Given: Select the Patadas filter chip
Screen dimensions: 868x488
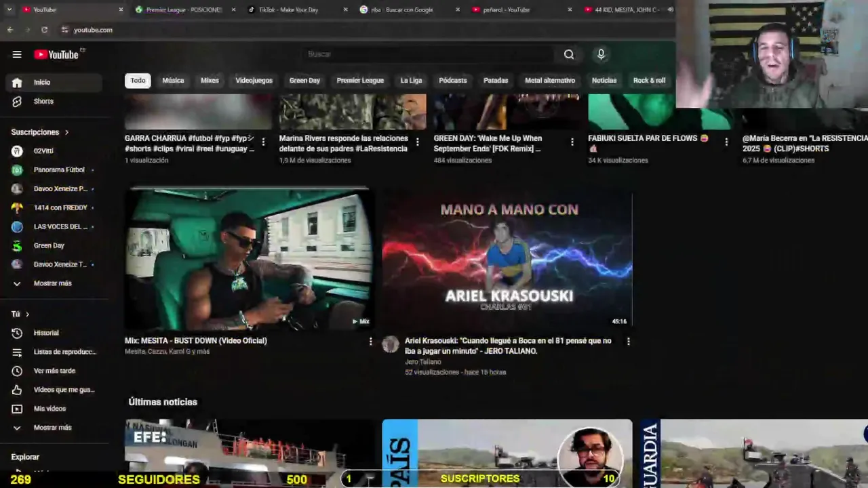Looking at the screenshot, I should (x=496, y=81).
